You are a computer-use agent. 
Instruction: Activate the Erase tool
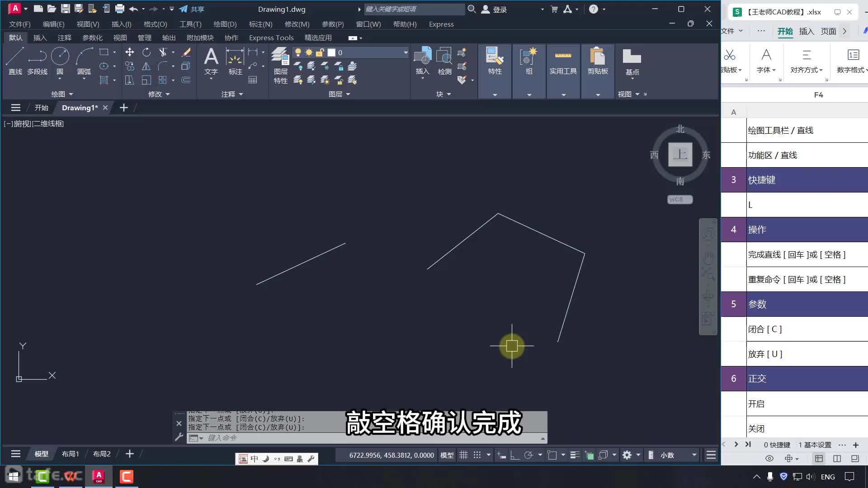tap(186, 52)
